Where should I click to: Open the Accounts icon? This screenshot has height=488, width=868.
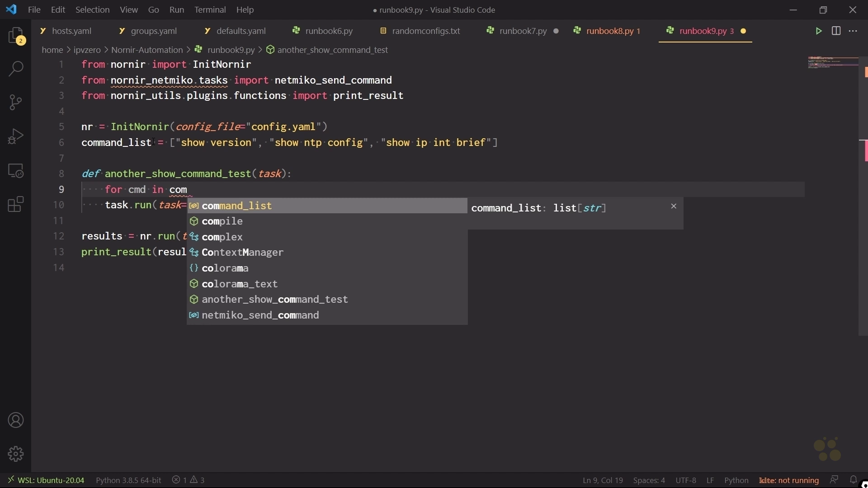pyautogui.click(x=16, y=421)
